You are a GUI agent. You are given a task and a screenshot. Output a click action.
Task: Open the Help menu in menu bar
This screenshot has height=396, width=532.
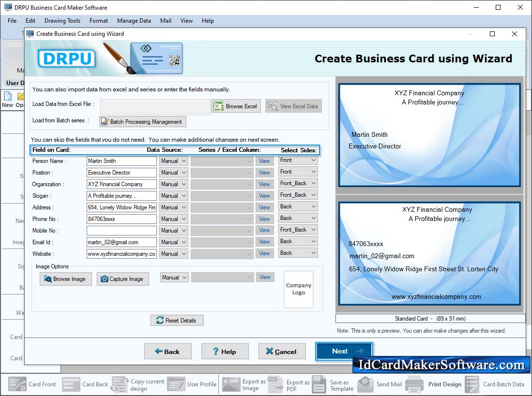point(208,21)
